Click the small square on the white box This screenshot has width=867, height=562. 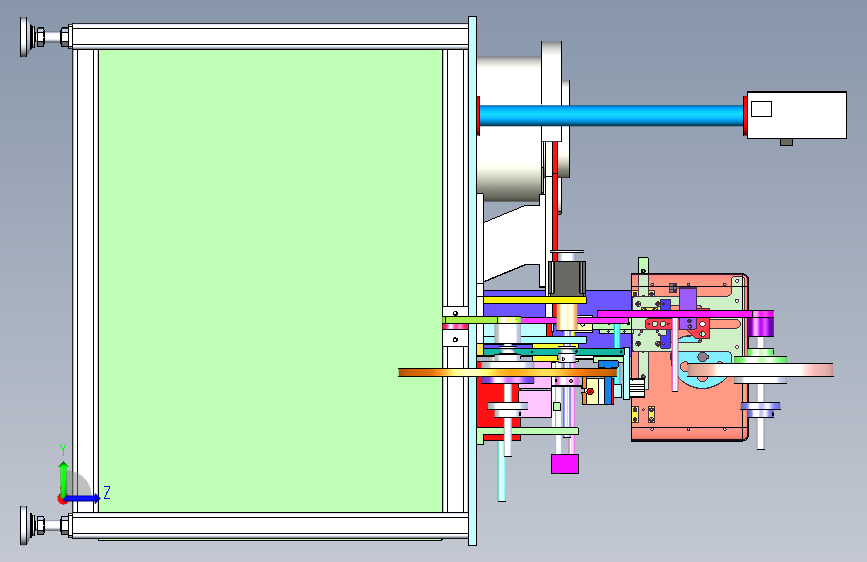click(x=761, y=109)
